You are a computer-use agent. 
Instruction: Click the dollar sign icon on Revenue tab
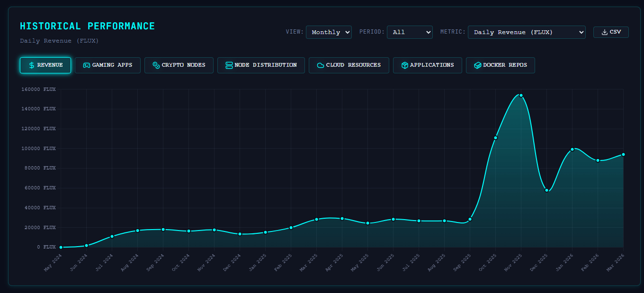click(x=32, y=65)
